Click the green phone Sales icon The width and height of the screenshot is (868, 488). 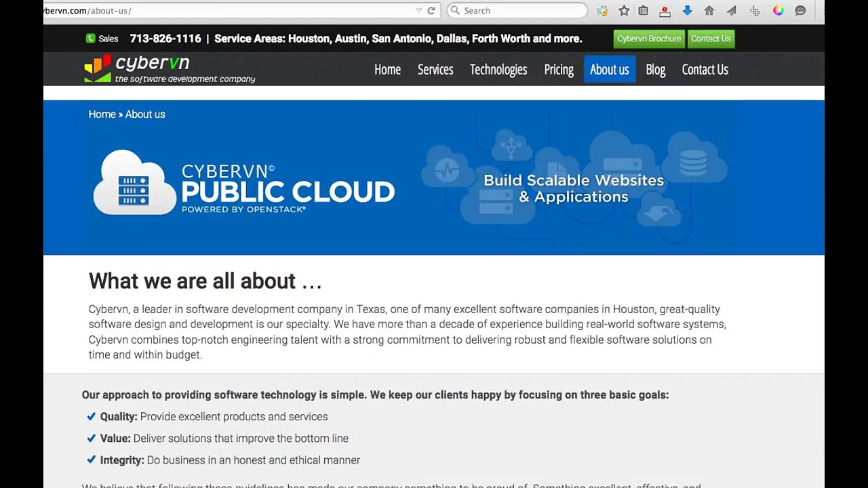(91, 39)
